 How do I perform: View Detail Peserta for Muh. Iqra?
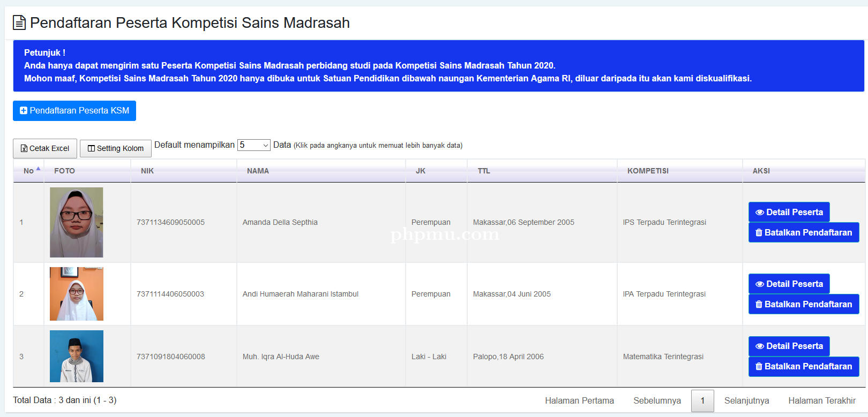[789, 346]
